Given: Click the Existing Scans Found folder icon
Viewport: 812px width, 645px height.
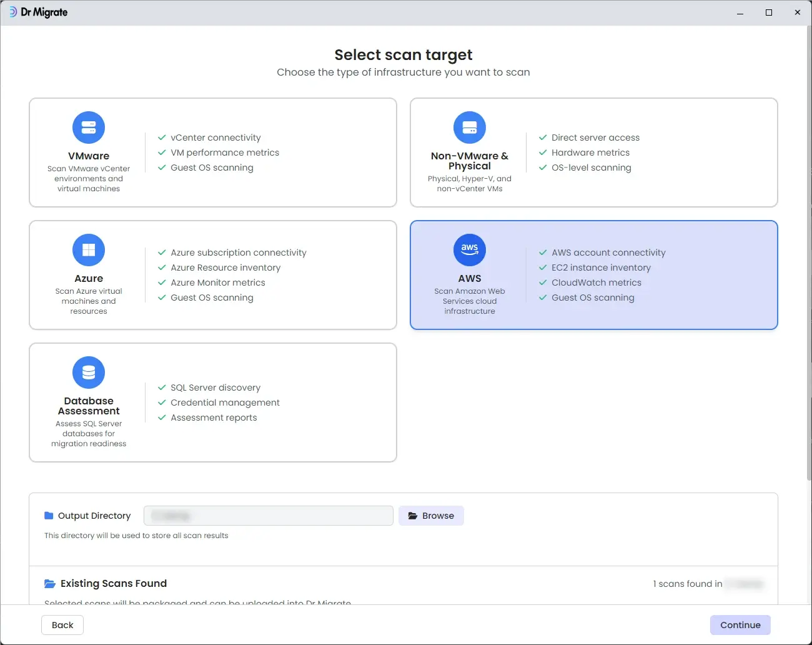Looking at the screenshot, I should click(50, 584).
